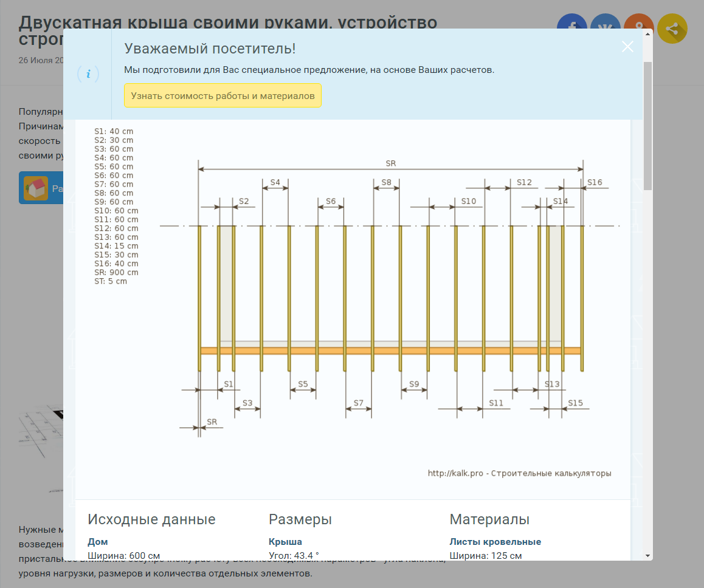Viewport: 704px width, 588px height.
Task: Click the article title on the background page
Action: click(x=227, y=30)
